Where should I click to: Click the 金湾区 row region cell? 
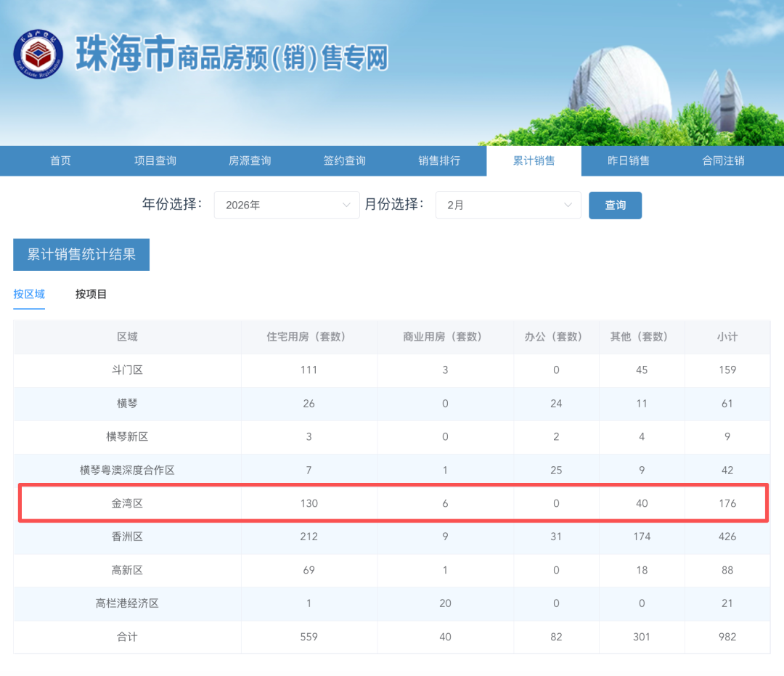click(127, 503)
